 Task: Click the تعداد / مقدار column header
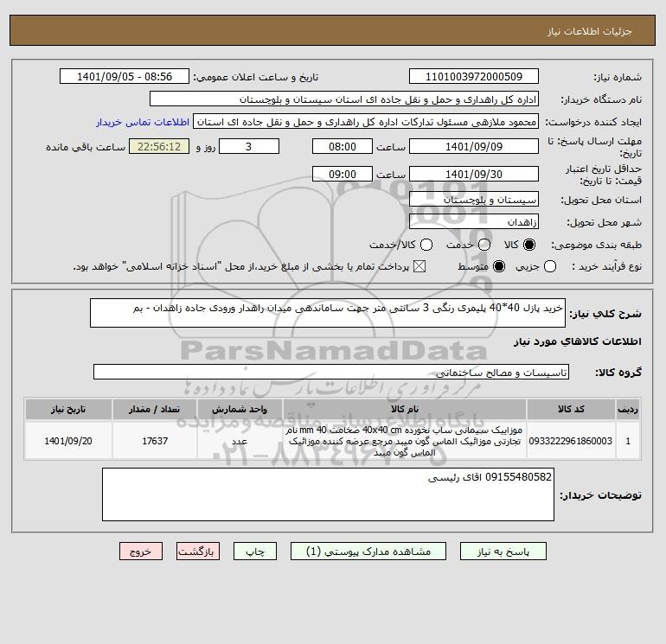155,409
